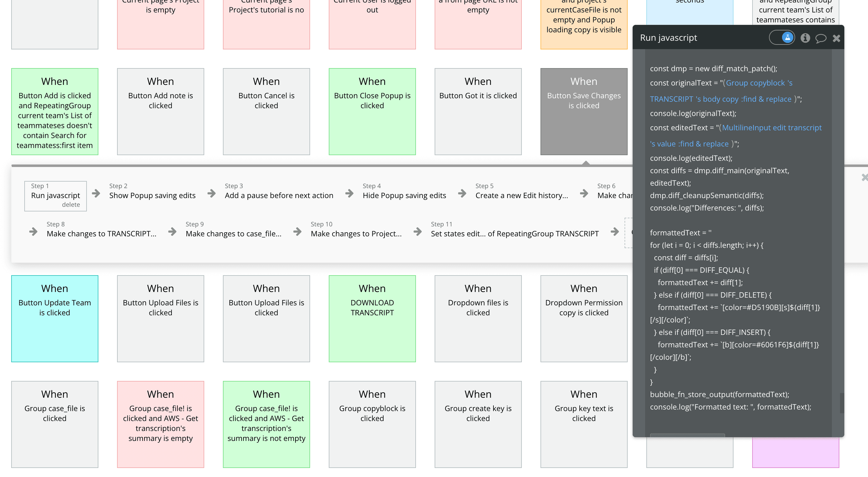Open the blue expression Group copyblock's TRANSCRIPT body copy

[x=758, y=83]
